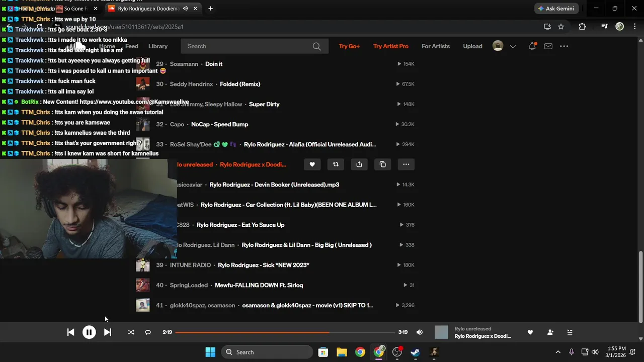Play NoCap - Speed Bump track
This screenshot has width=644, height=362.
click(x=219, y=124)
